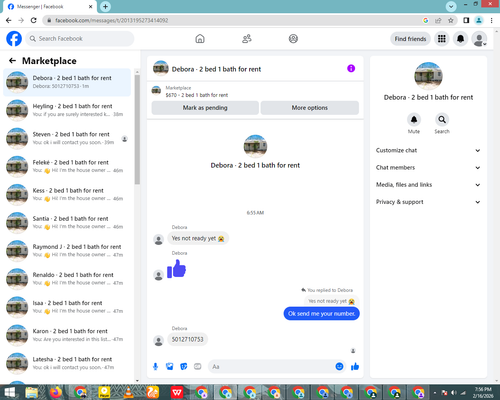Click the 5012710753 phone number message
500x400 pixels.
click(x=187, y=339)
